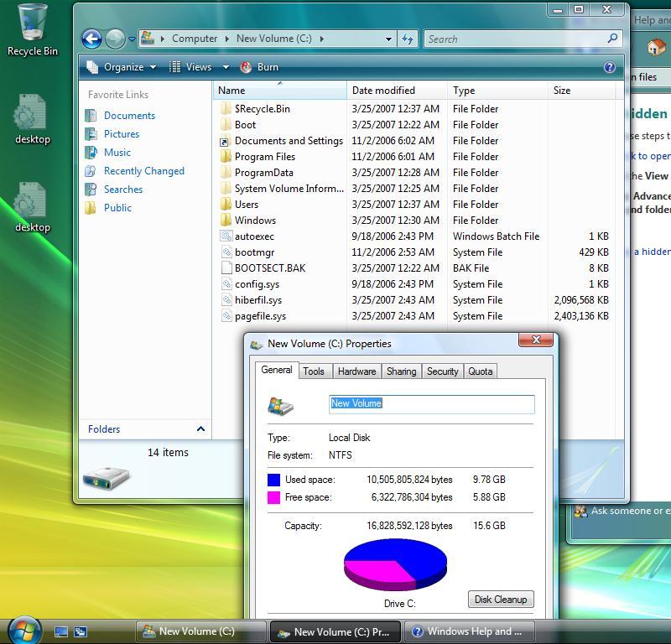The width and height of the screenshot is (671, 644).
Task: Select the hiberfil.sys file icon
Action: click(226, 300)
